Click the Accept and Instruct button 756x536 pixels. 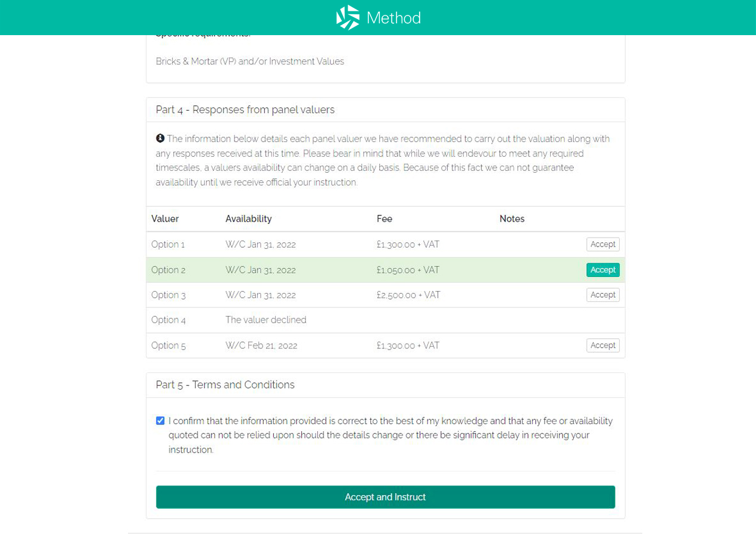click(x=385, y=497)
